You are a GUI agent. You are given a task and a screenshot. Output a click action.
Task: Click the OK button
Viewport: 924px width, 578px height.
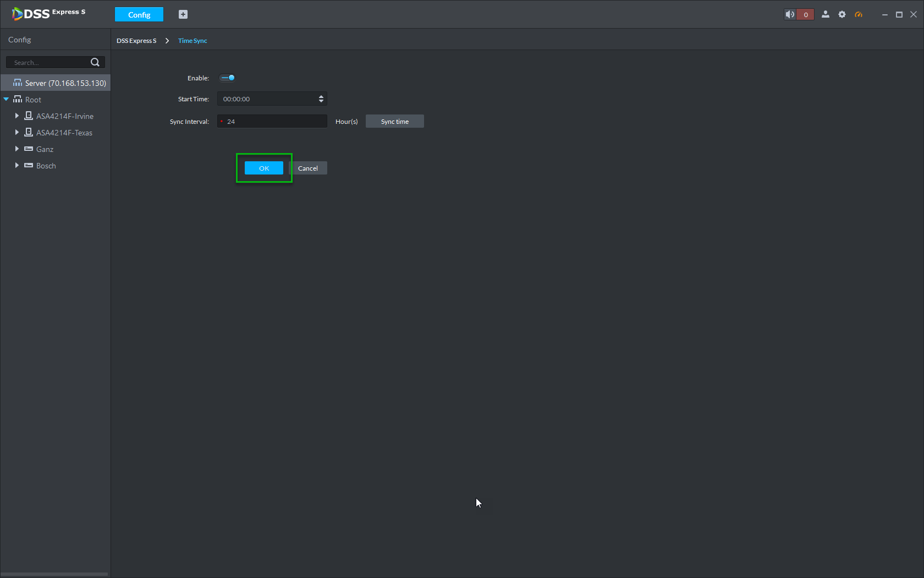coord(264,168)
